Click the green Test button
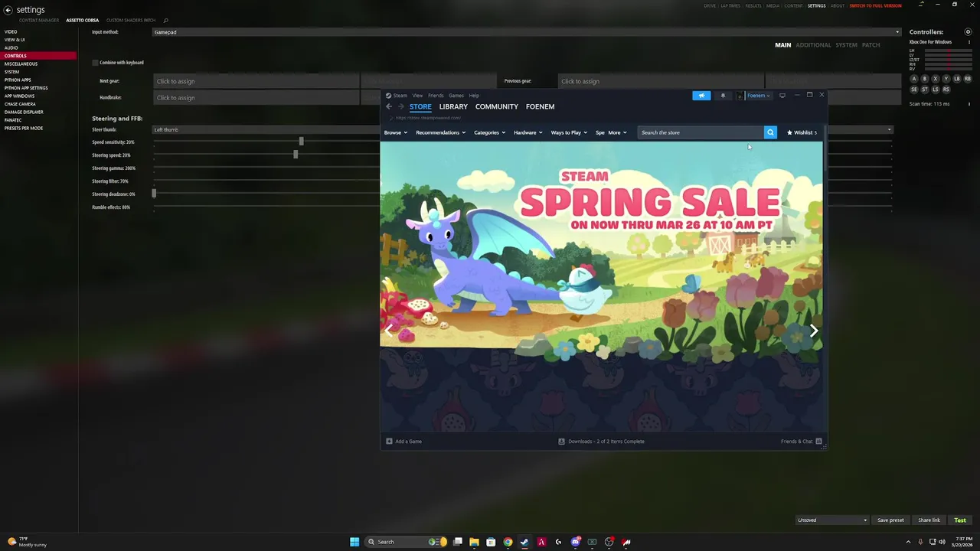Image resolution: width=980 pixels, height=551 pixels. pos(960,520)
